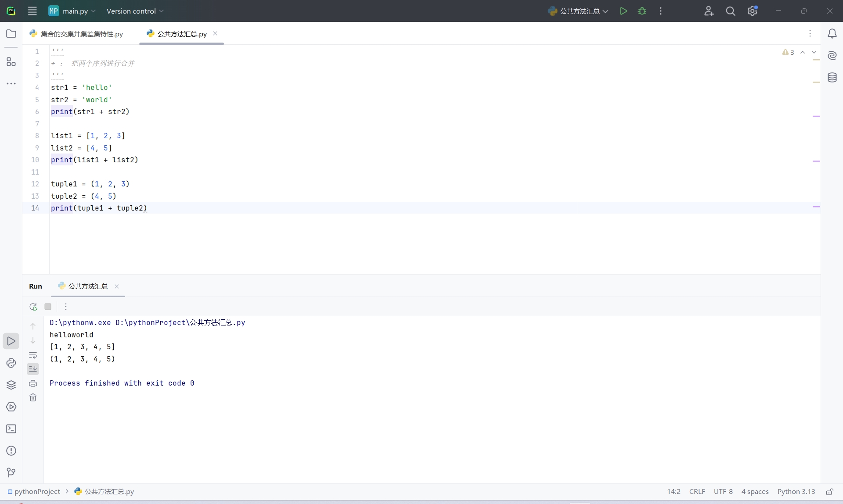The width and height of the screenshot is (843, 504).
Task: Toggle soft-wrap in the run console
Action: tap(33, 355)
